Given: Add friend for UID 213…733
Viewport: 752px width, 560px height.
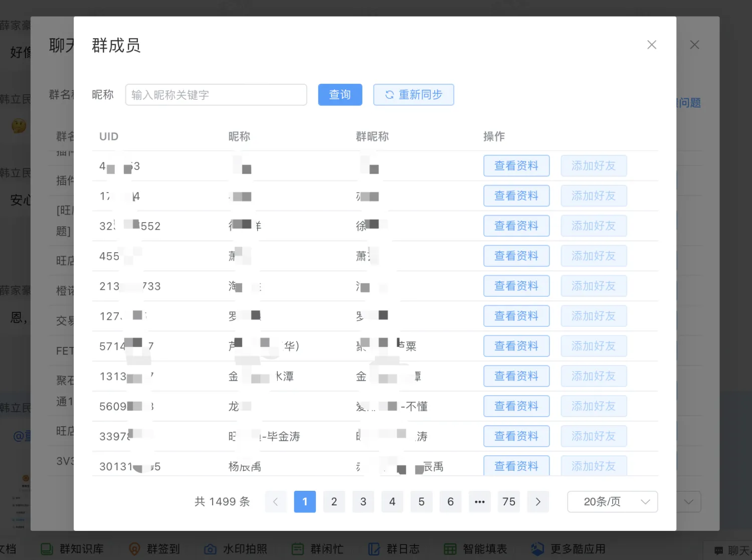Looking at the screenshot, I should [x=594, y=286].
